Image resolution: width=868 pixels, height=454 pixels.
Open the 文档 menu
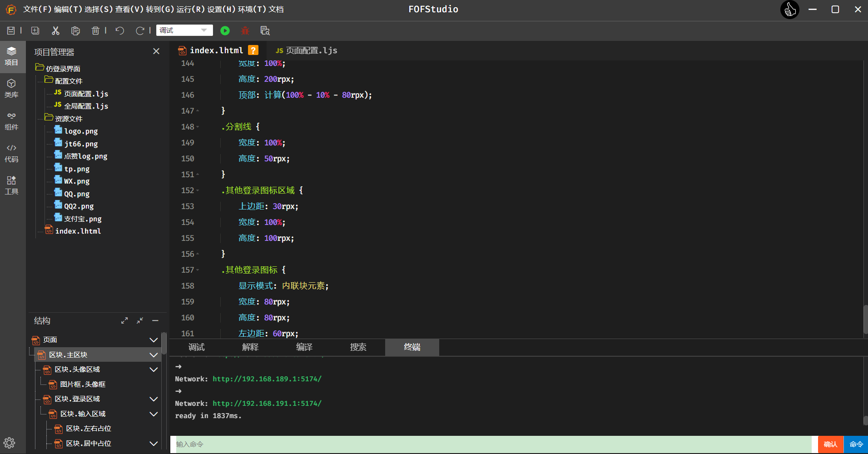(276, 9)
